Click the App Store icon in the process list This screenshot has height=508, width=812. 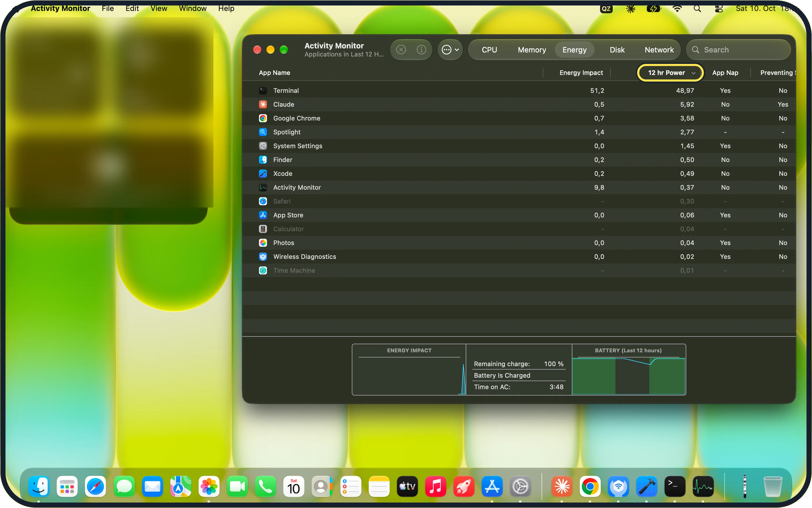point(263,215)
